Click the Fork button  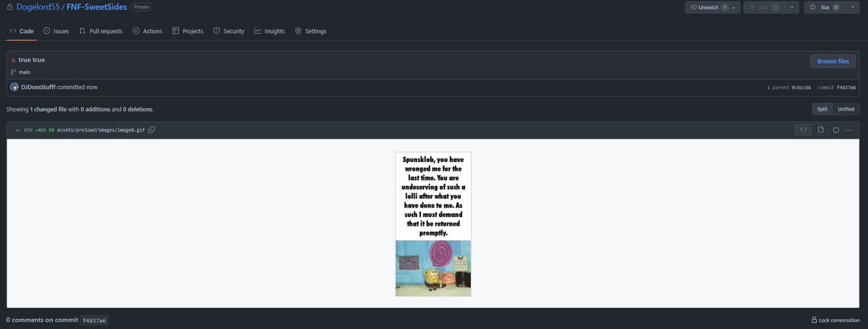[764, 7]
